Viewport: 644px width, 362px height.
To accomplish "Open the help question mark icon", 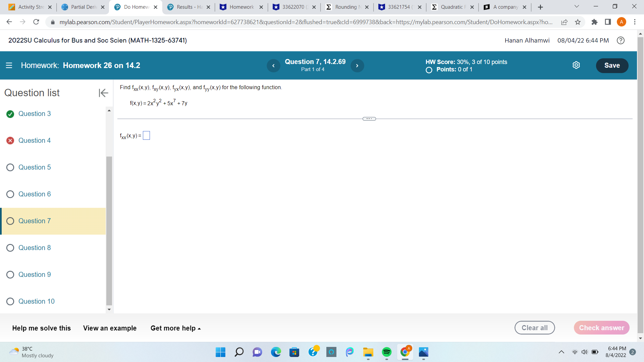I will point(621,41).
